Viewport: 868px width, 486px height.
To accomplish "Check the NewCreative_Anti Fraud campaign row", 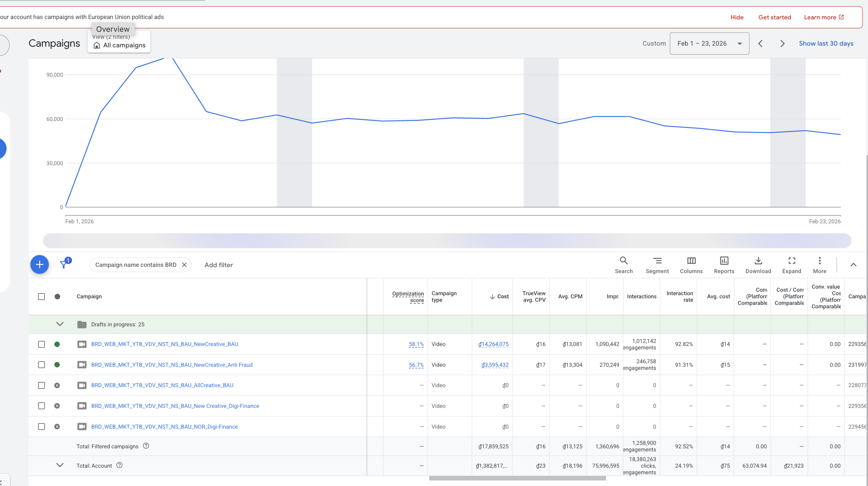I will point(41,365).
